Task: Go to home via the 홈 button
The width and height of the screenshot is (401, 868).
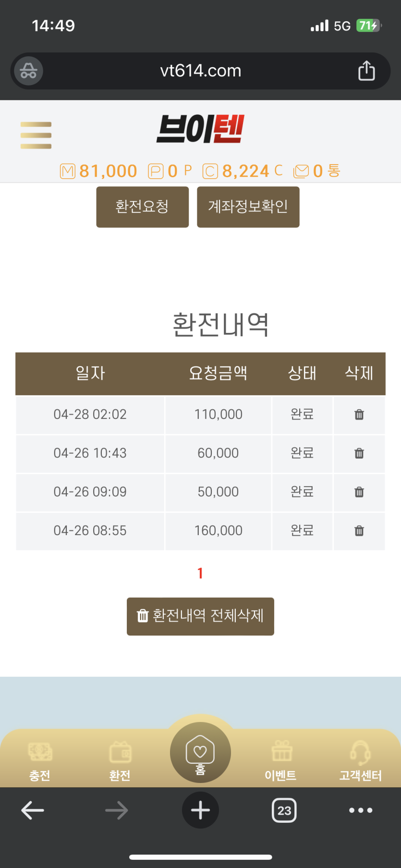Action: click(x=200, y=753)
